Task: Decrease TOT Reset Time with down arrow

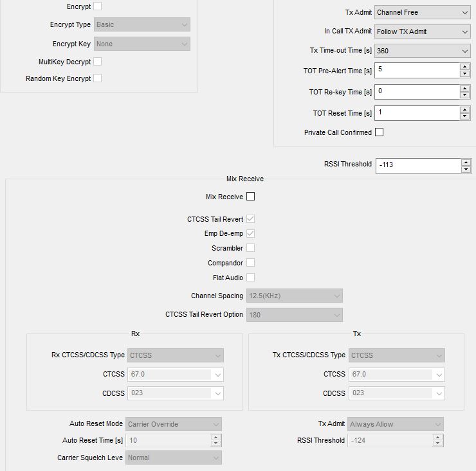Action: click(464, 116)
